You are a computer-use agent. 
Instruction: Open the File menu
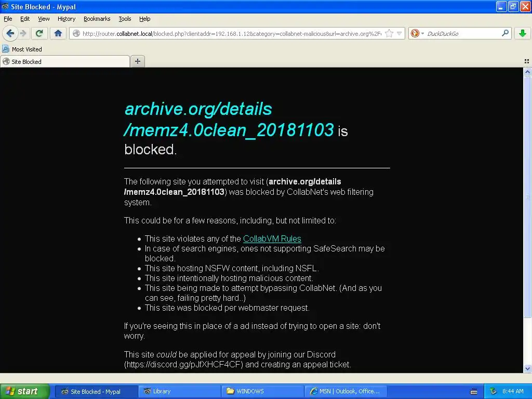(8, 19)
